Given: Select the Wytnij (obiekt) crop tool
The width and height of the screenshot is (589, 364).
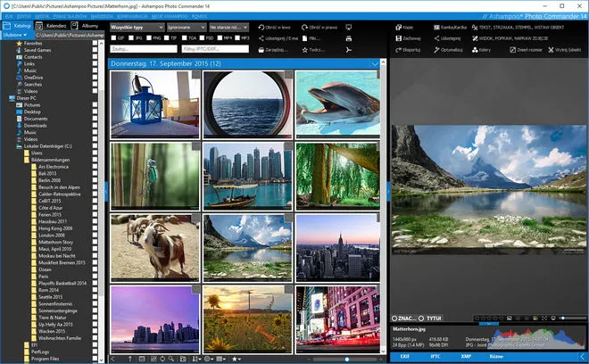Looking at the screenshot, I should [x=549, y=50].
